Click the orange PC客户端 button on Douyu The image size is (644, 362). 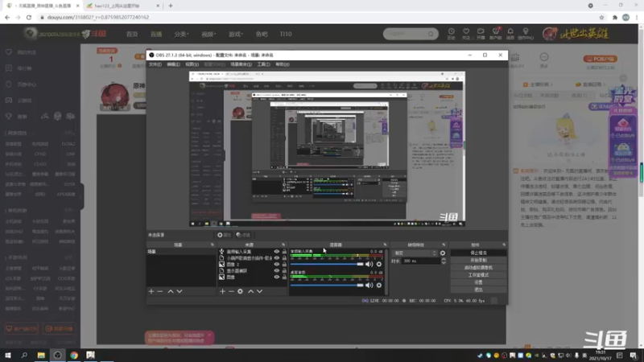[600, 59]
